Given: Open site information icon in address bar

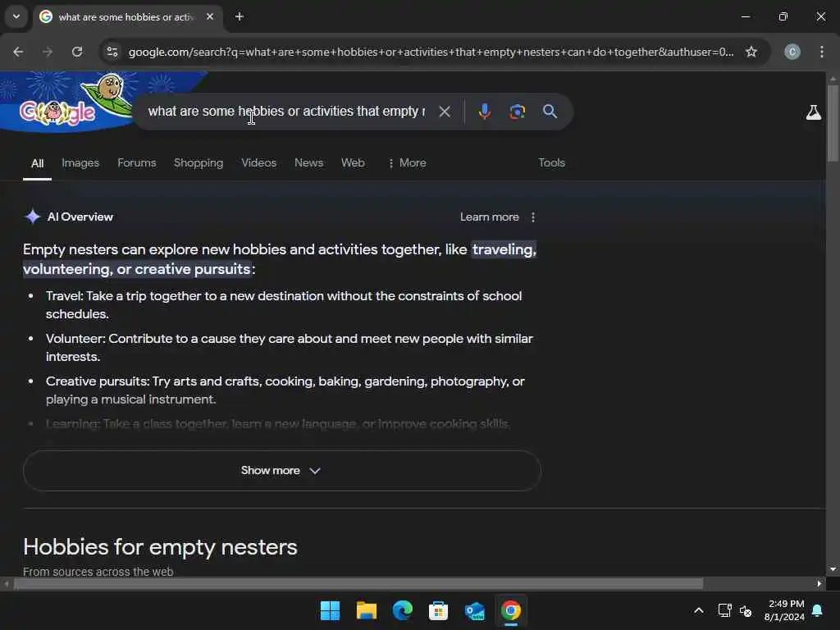Looking at the screenshot, I should click(x=112, y=52).
